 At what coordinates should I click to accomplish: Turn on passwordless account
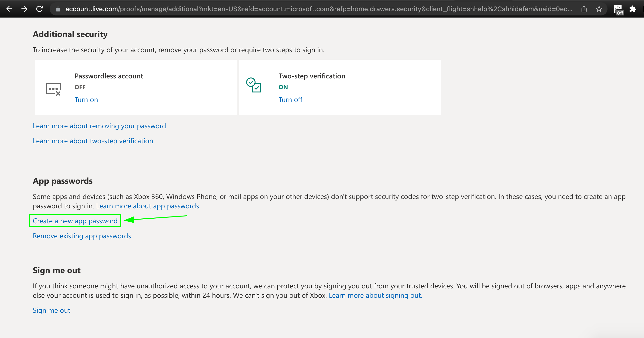[x=86, y=100]
